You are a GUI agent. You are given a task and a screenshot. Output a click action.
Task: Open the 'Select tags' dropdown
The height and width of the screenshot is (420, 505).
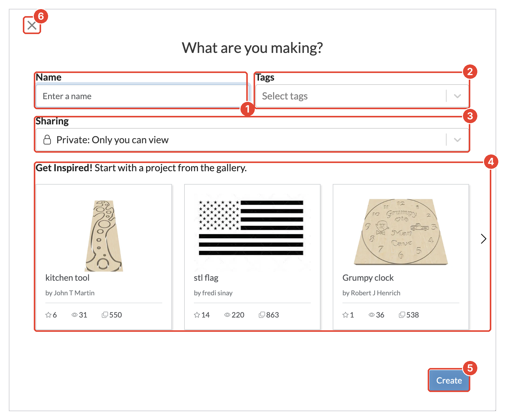[362, 96]
